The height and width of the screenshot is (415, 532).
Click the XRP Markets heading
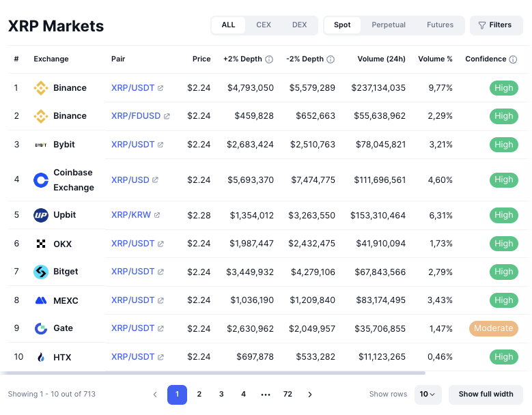(56, 26)
